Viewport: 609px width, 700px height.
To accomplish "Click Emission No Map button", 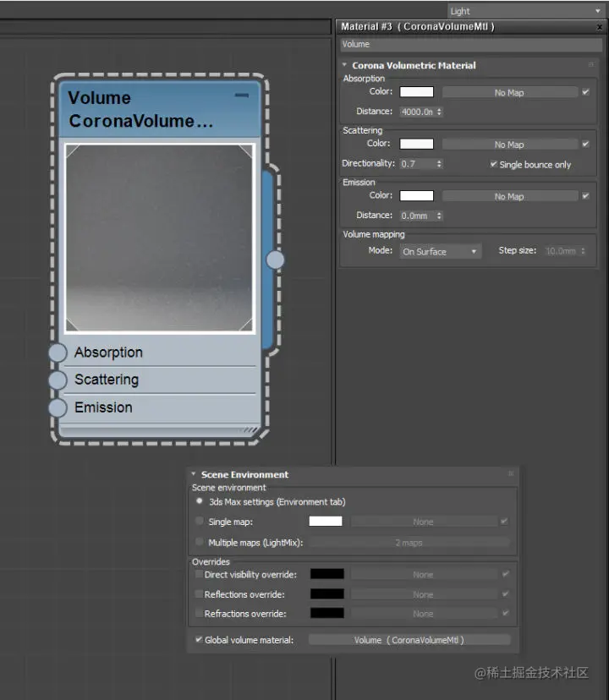I will click(509, 196).
